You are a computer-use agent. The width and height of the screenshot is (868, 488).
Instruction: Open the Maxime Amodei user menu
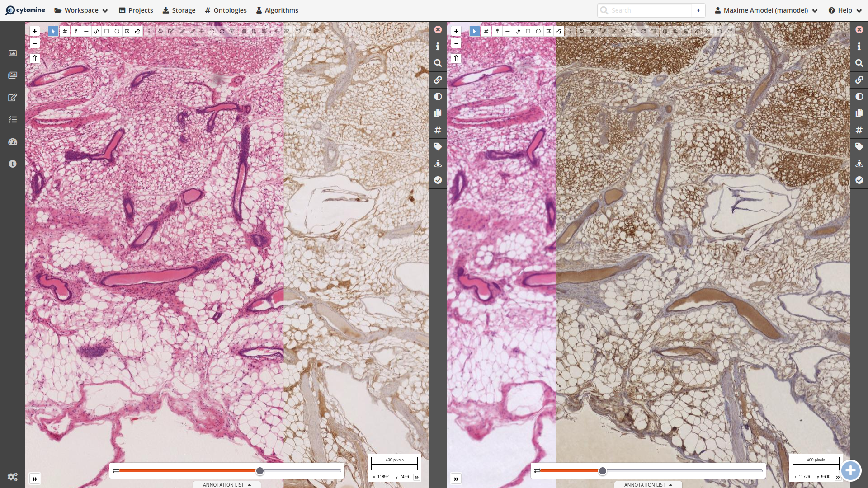pyautogui.click(x=766, y=10)
